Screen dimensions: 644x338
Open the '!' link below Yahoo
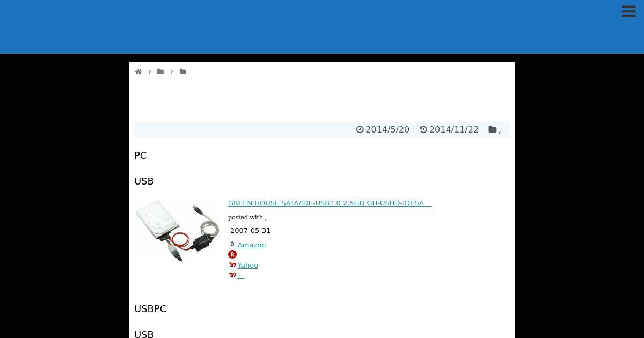point(241,275)
